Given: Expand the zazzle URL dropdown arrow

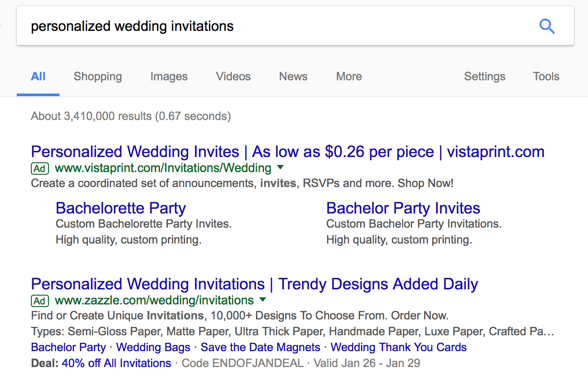Looking at the screenshot, I should [x=263, y=300].
